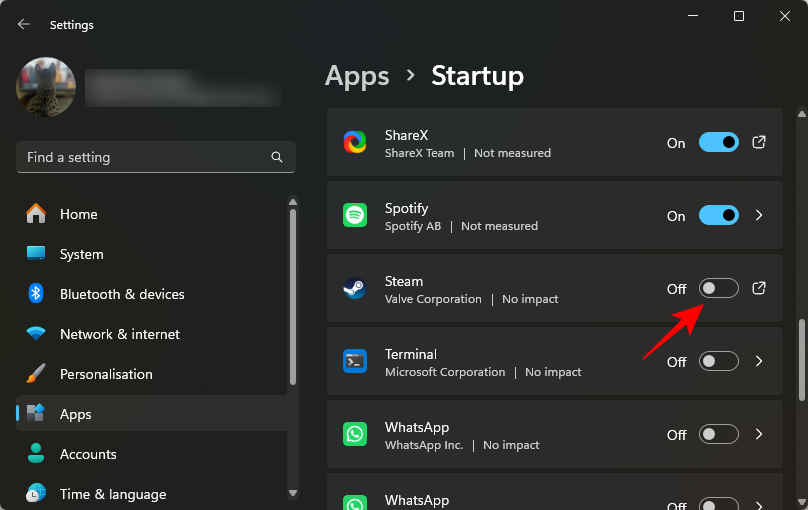808x510 pixels.
Task: Click the user profile avatar
Action: pos(46,87)
